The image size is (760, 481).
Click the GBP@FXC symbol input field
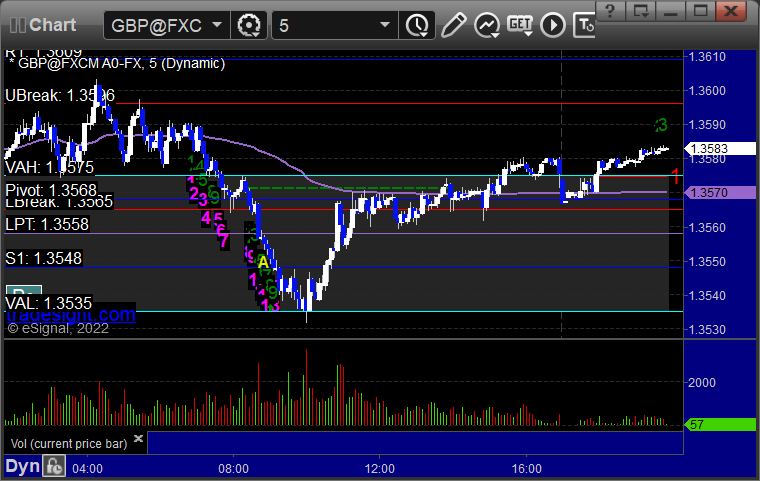click(166, 25)
